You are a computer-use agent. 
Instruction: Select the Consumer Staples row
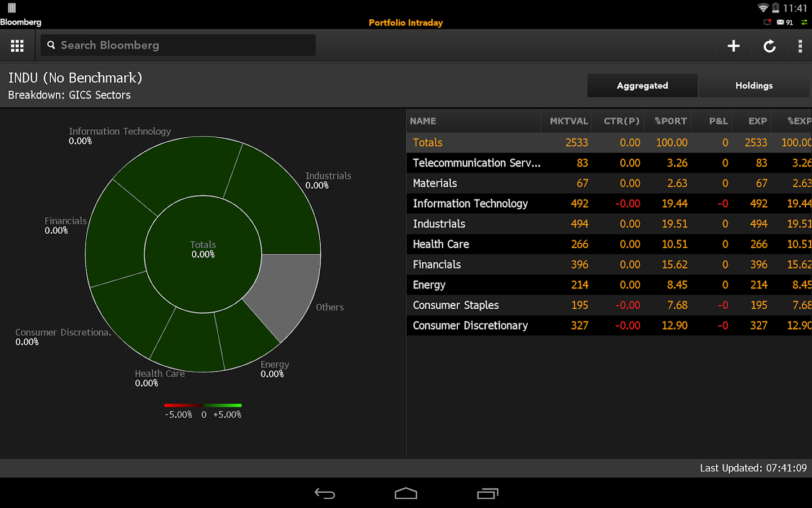coord(609,305)
